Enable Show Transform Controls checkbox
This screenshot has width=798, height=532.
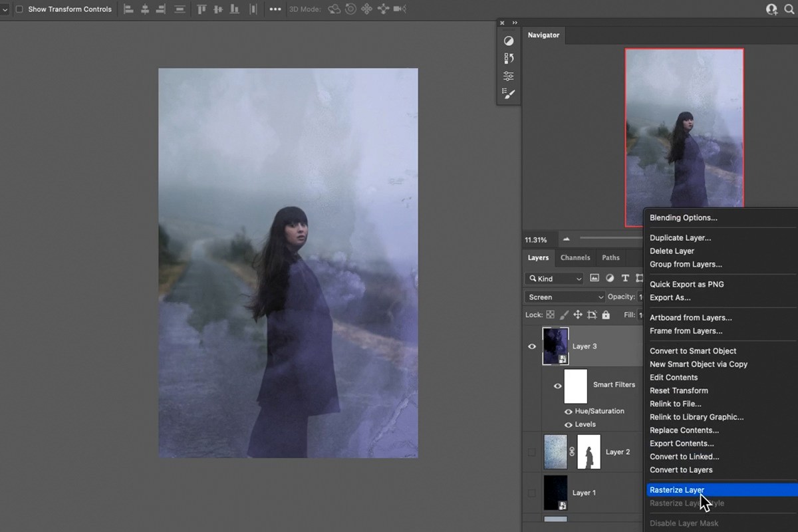pyautogui.click(x=19, y=9)
